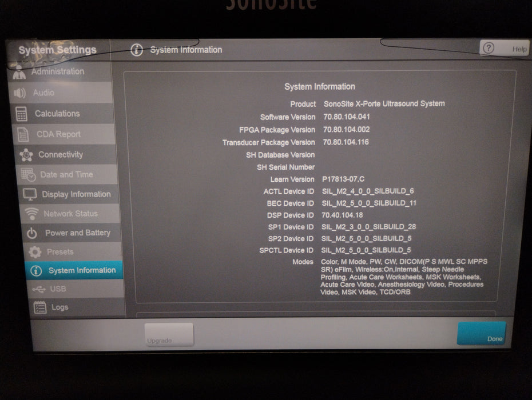The image size is (532, 400).
Task: Click the Logs list icon
Action: (x=40, y=307)
